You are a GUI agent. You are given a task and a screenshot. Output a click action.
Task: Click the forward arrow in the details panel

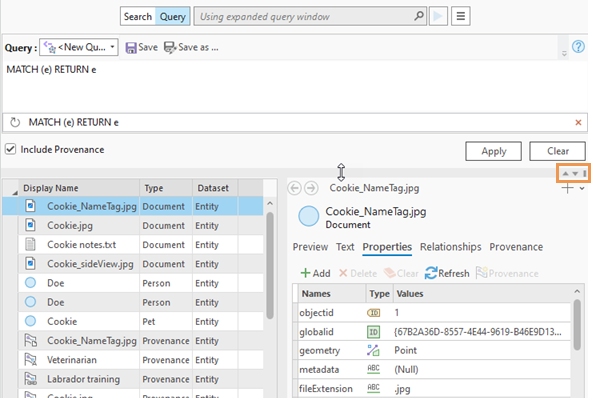(x=311, y=188)
